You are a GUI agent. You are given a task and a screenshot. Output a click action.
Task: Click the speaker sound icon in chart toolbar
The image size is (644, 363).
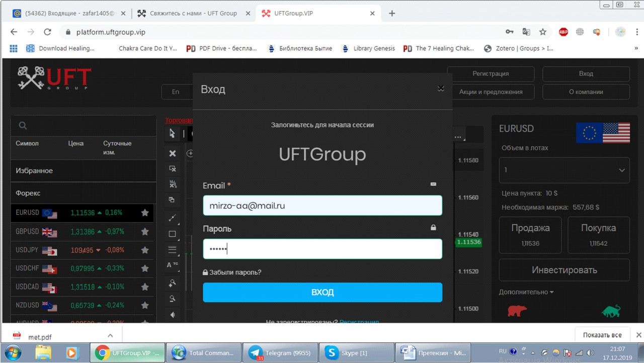[x=172, y=315]
